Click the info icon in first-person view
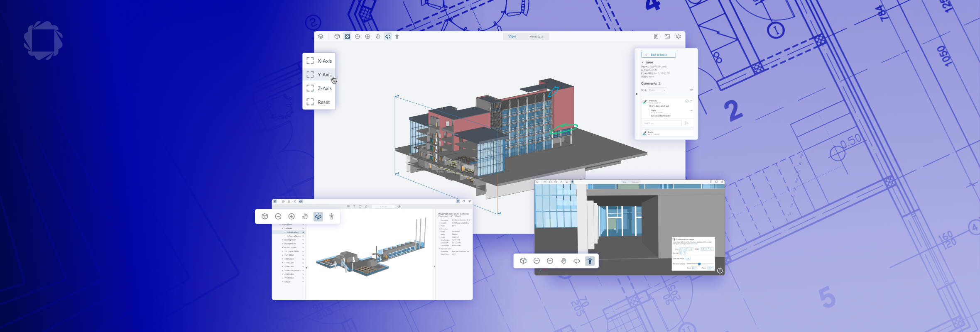980x332 pixels. [720, 271]
